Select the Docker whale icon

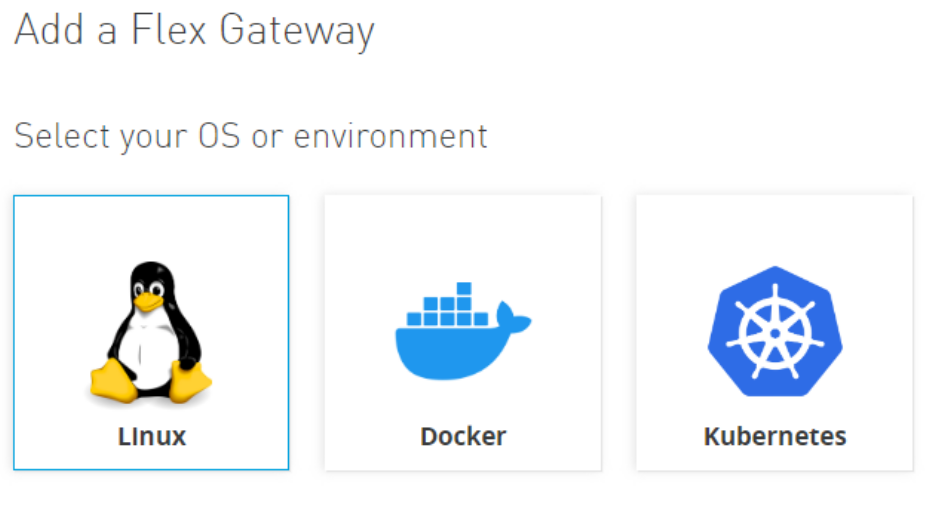[x=463, y=331]
